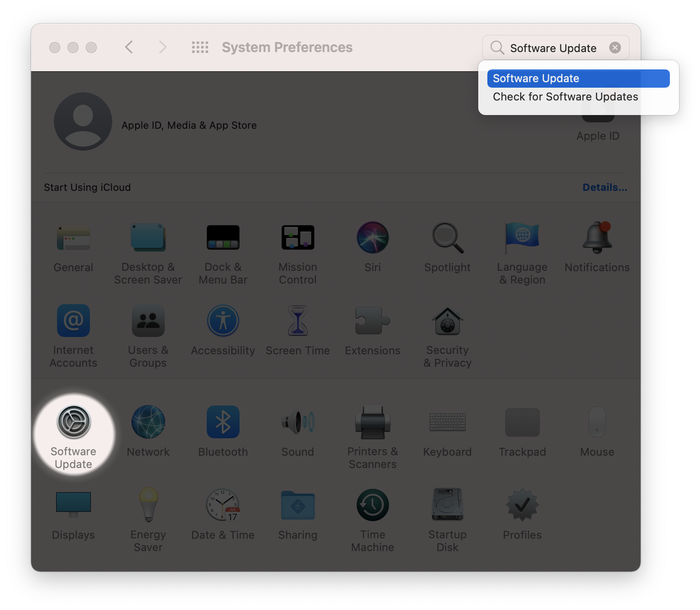Open Spotlight preferences
700x610 pixels.
pos(447,248)
